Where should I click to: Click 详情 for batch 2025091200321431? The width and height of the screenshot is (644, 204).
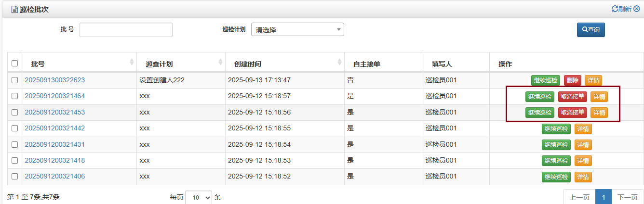pos(583,145)
